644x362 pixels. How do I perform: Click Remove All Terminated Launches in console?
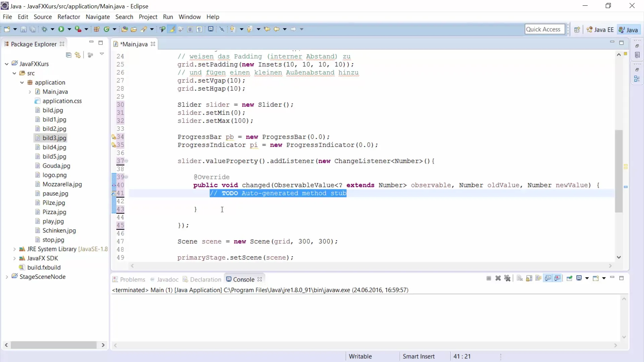click(507, 279)
